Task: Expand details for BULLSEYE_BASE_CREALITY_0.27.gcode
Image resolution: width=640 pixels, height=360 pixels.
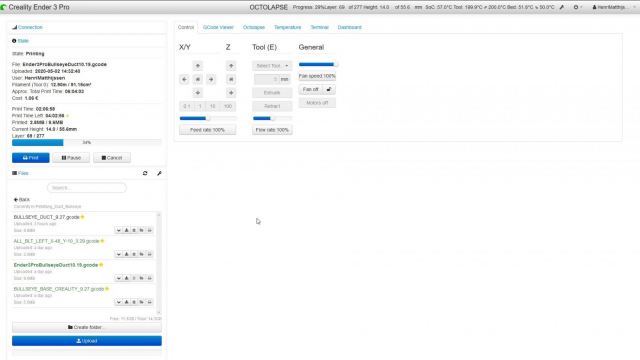Action: pos(119,302)
